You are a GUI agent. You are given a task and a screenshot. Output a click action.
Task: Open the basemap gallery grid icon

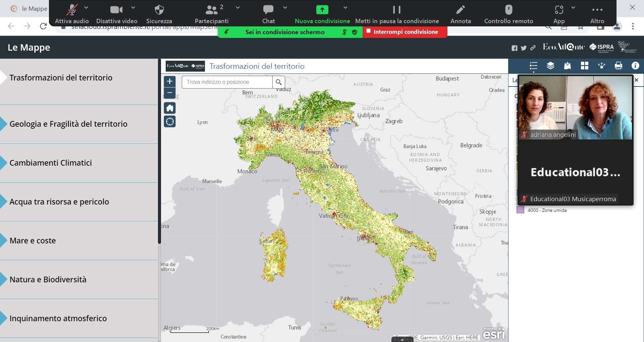tap(584, 66)
